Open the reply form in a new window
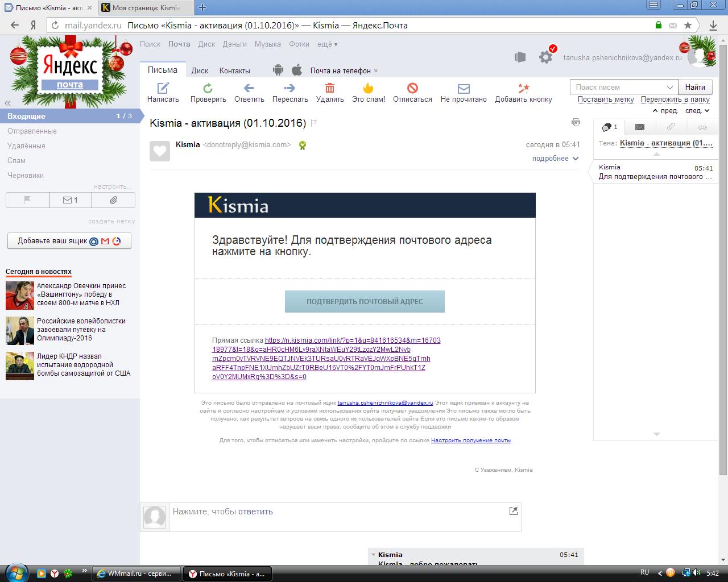 pos(514,511)
